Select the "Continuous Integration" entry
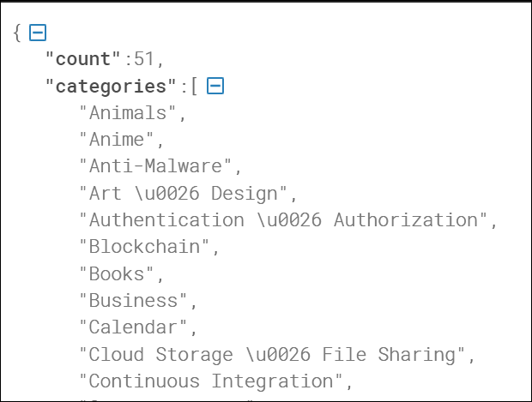 (215, 381)
